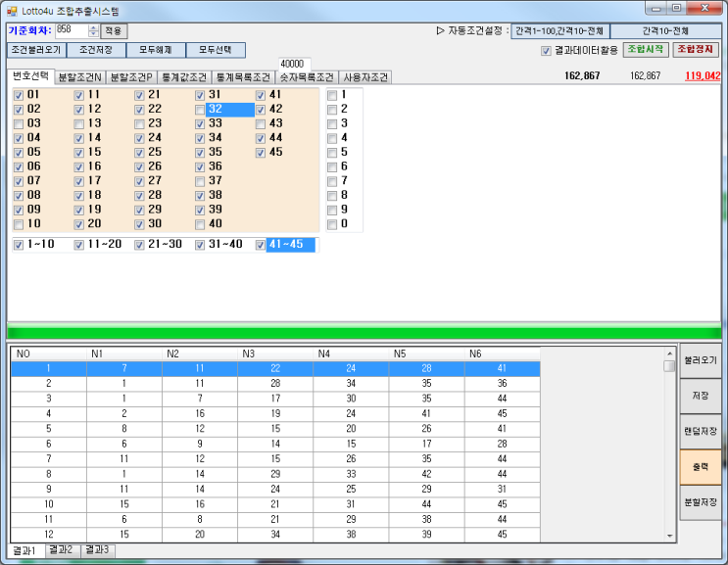Check the last-digit 5 checkbox
Image resolution: width=728 pixels, height=565 pixels.
[332, 153]
